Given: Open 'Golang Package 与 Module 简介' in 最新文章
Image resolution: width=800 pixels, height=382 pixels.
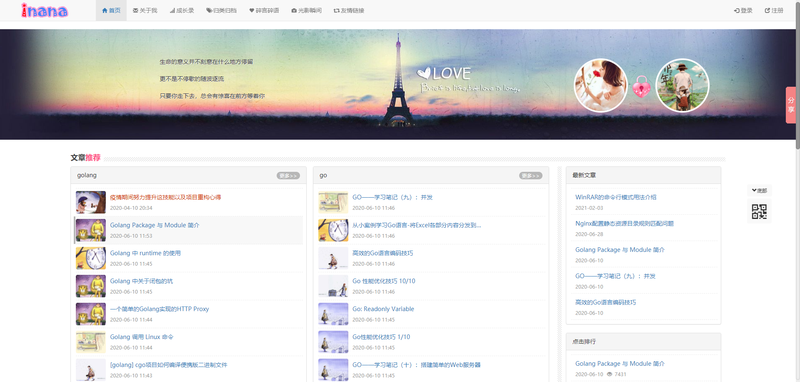Looking at the screenshot, I should pyautogui.click(x=620, y=250).
